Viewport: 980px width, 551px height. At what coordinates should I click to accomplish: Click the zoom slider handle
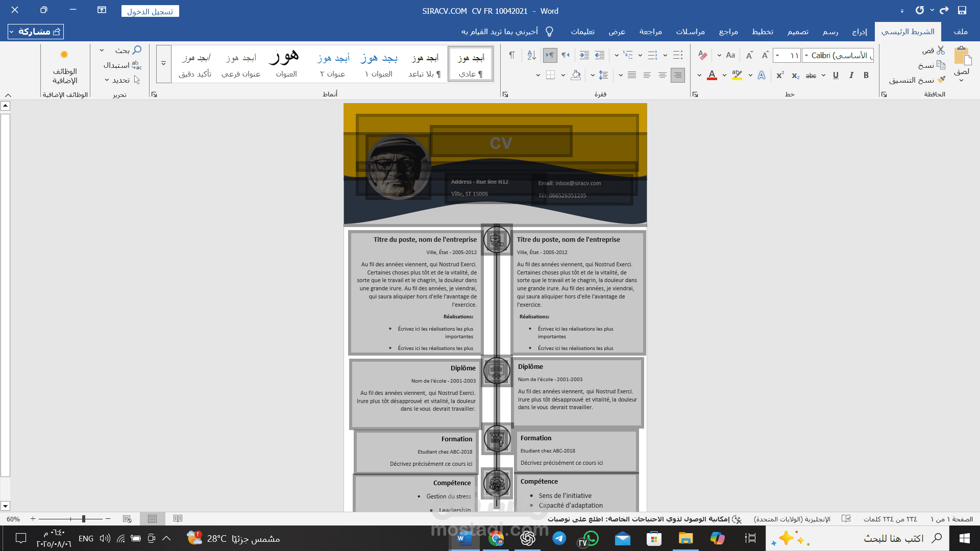pyautogui.click(x=84, y=519)
